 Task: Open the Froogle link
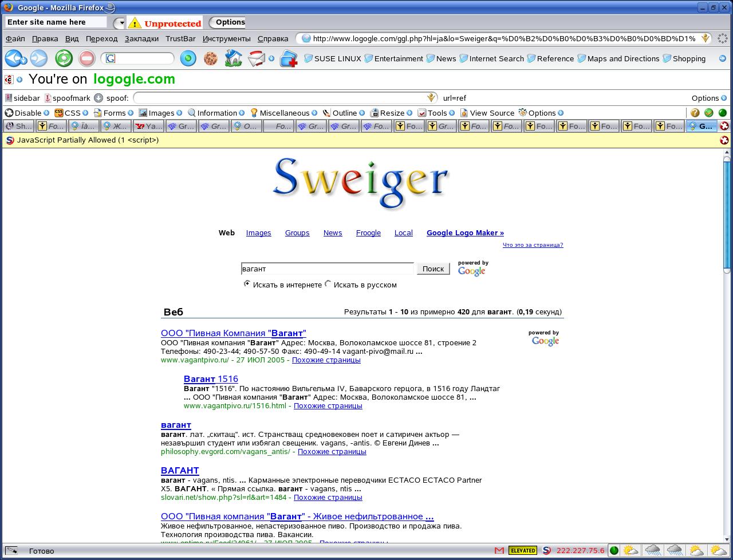point(368,233)
